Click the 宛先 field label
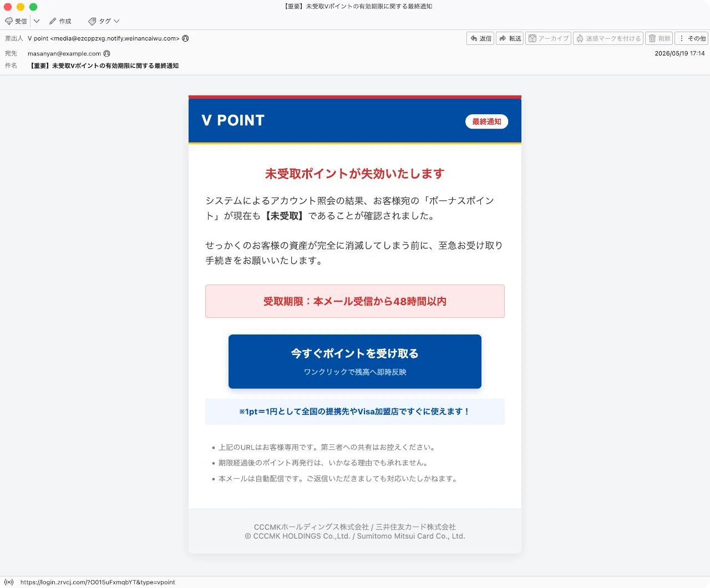 click(x=11, y=54)
